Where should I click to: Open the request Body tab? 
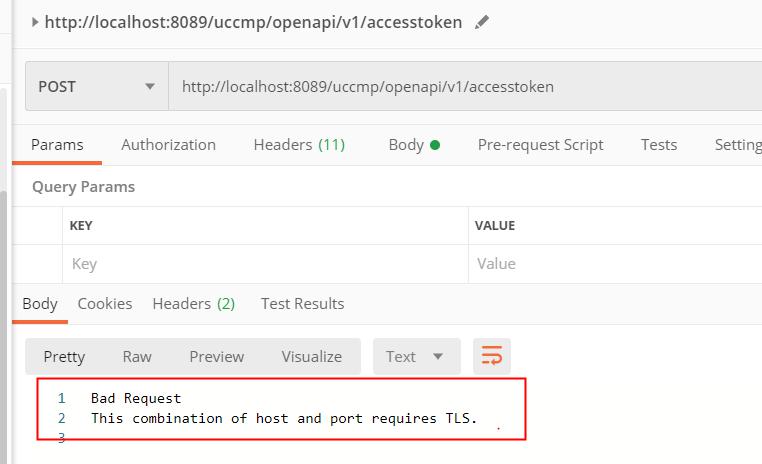(x=414, y=145)
